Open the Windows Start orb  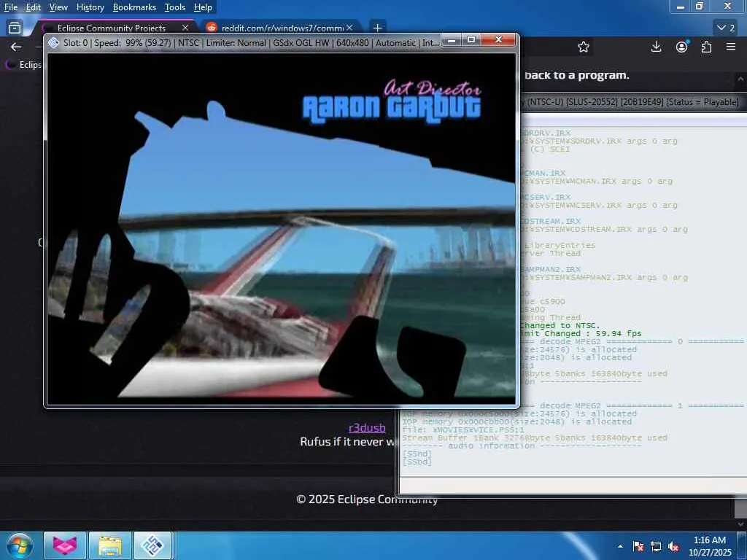tap(20, 545)
